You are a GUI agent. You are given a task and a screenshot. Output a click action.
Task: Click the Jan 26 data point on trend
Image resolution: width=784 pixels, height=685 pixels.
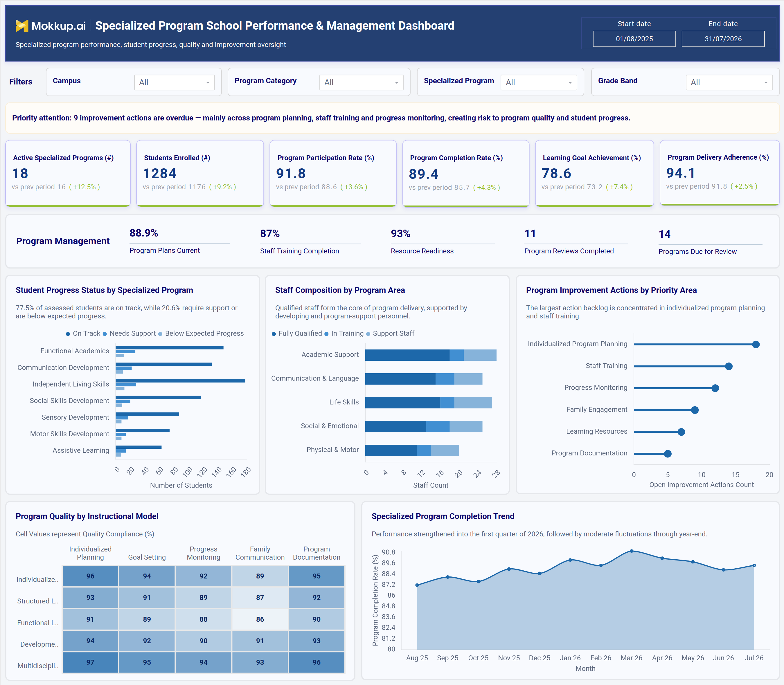570,560
